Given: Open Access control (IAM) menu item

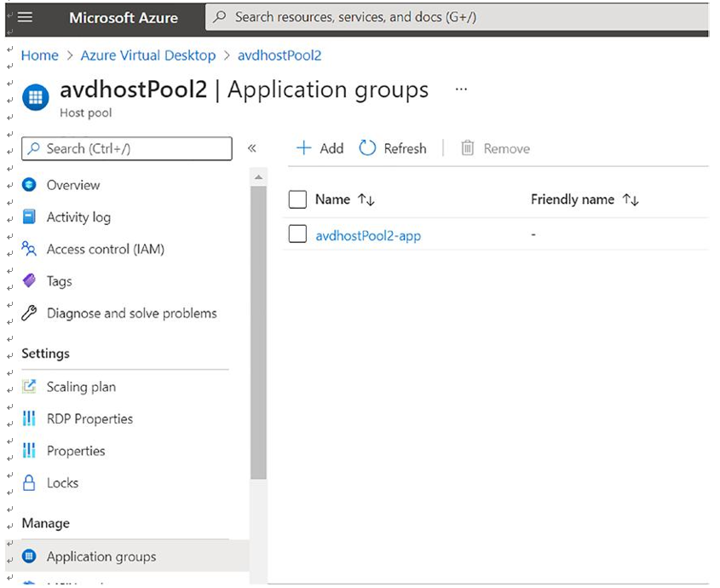Looking at the screenshot, I should pyautogui.click(x=105, y=249).
